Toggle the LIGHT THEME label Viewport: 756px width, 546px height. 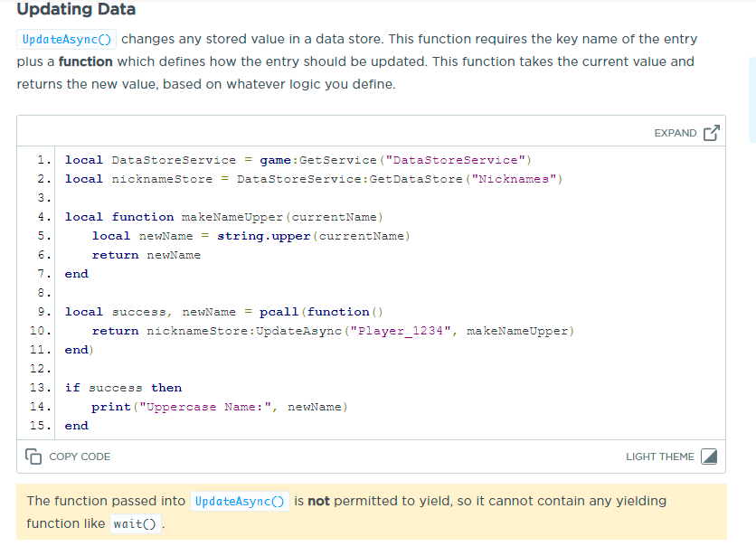(659, 457)
